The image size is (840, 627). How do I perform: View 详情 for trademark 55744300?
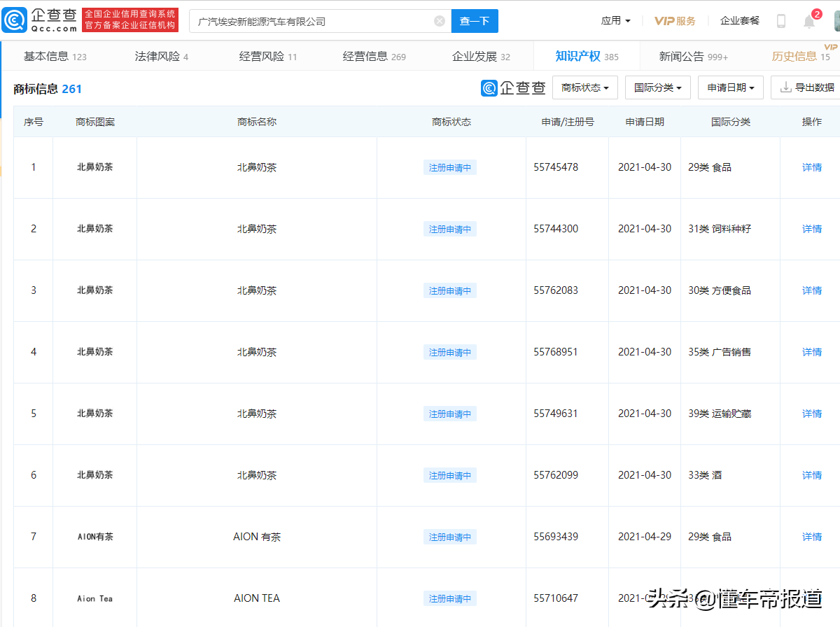click(812, 229)
